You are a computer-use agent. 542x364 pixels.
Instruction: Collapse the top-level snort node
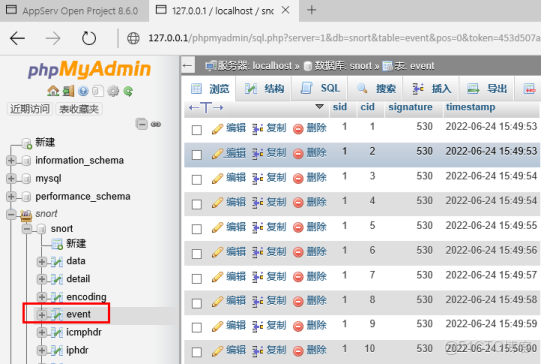(11, 214)
